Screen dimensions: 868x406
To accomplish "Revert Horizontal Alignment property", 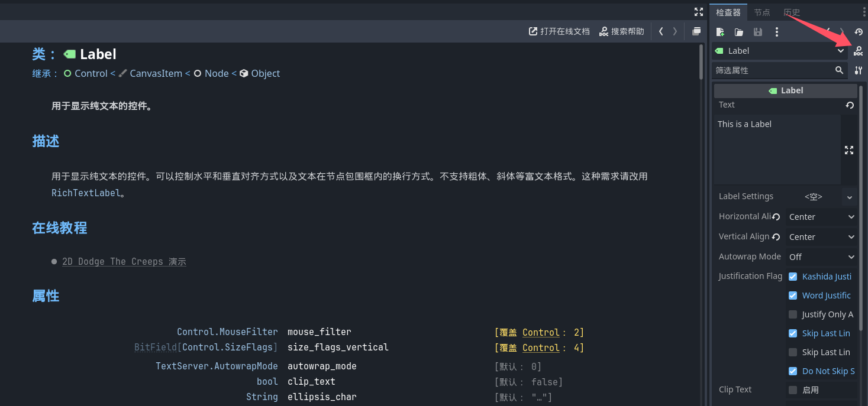I will tap(776, 217).
